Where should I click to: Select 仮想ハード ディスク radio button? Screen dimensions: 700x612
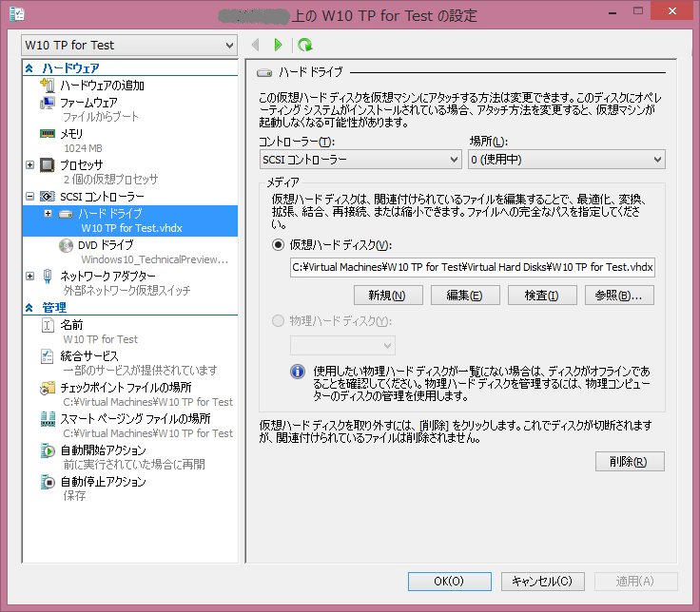pyautogui.click(x=278, y=245)
